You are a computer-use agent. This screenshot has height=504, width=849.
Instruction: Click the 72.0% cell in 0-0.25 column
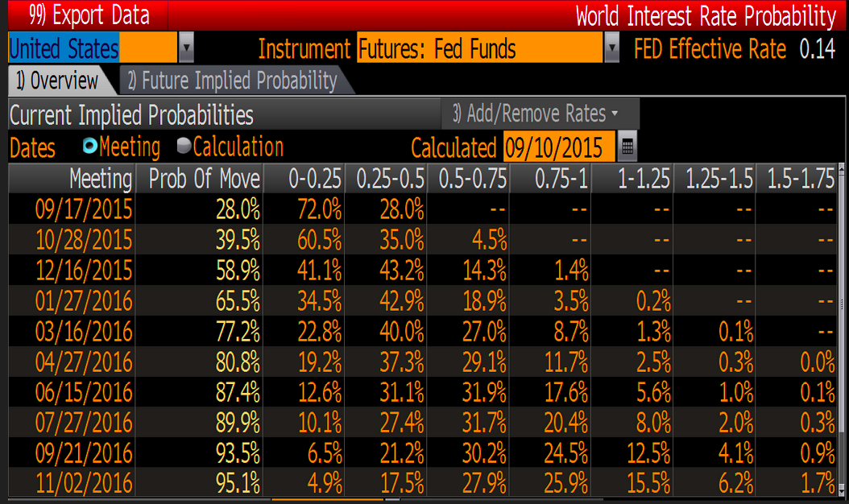point(320,209)
